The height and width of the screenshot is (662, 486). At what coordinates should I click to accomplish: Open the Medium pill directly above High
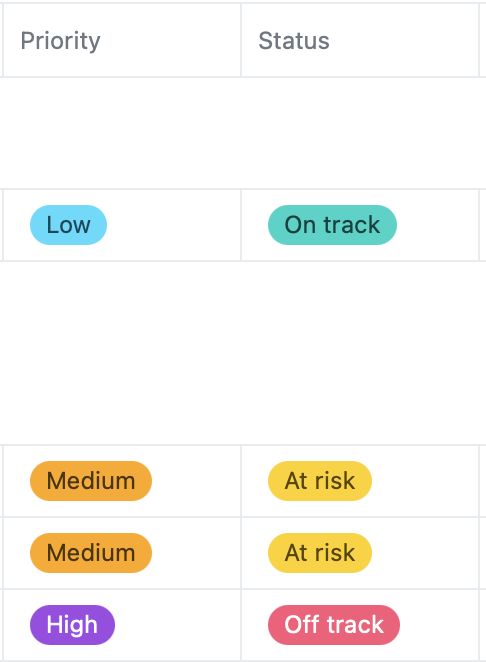[x=91, y=553]
